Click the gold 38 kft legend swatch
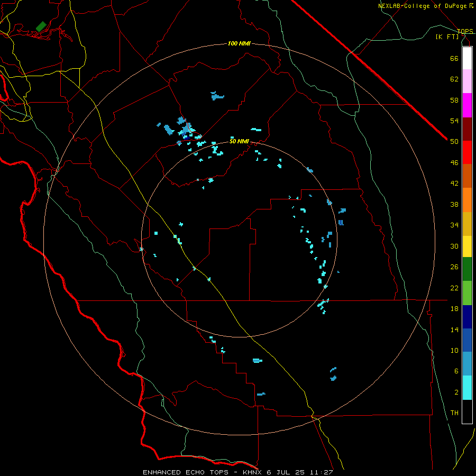The height and width of the screenshot is (476, 476). 467,224
